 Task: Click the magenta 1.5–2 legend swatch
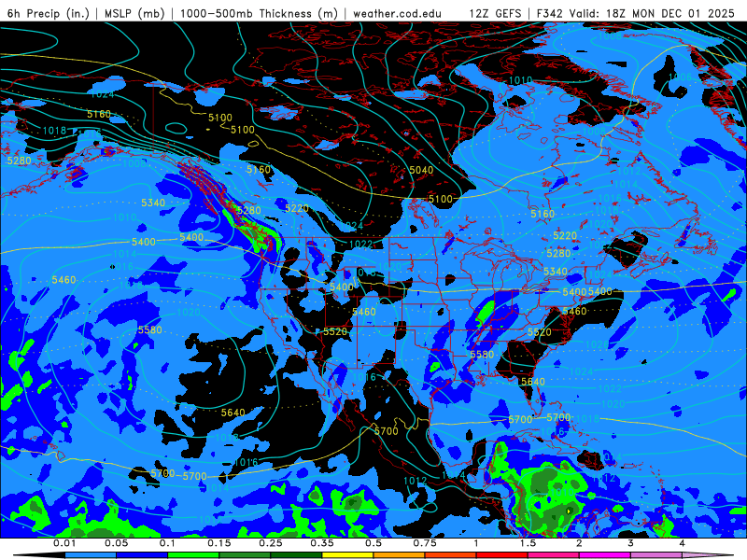[x=554, y=555]
